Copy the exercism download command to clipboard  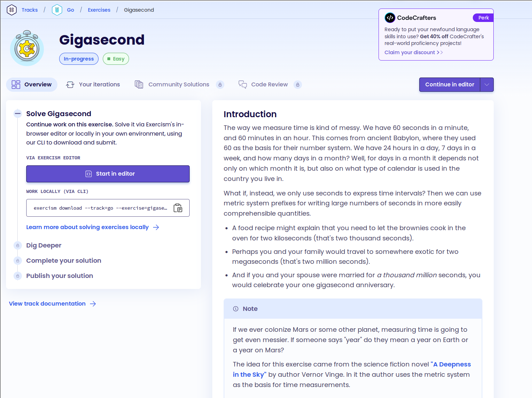point(178,208)
